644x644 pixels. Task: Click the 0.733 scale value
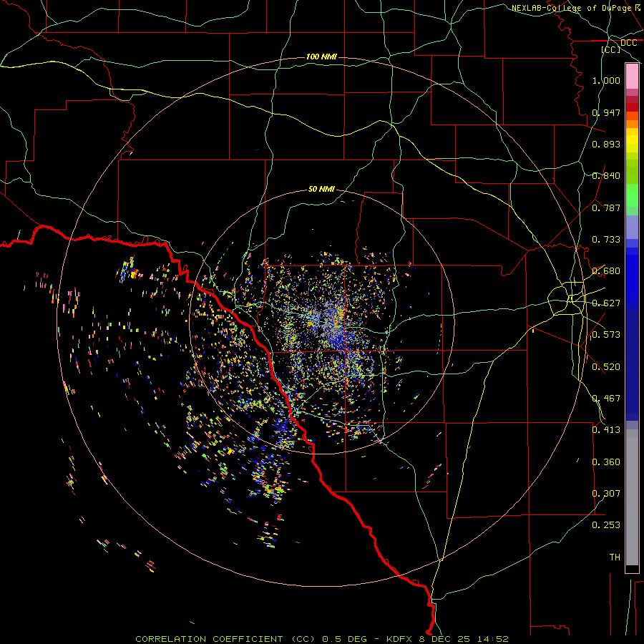[606, 240]
